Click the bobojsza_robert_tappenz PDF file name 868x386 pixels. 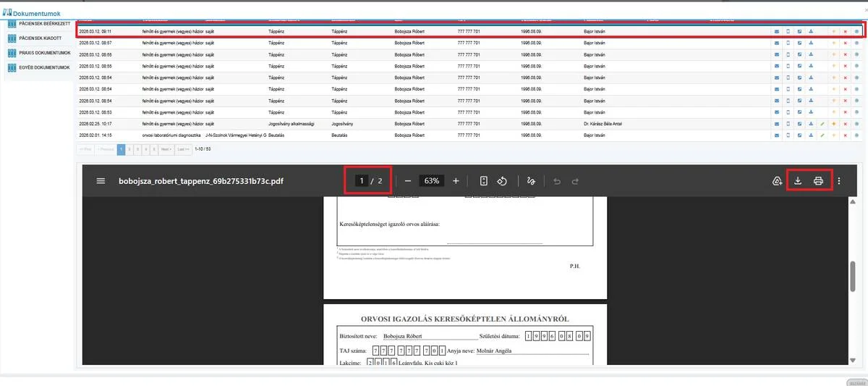[x=201, y=181]
